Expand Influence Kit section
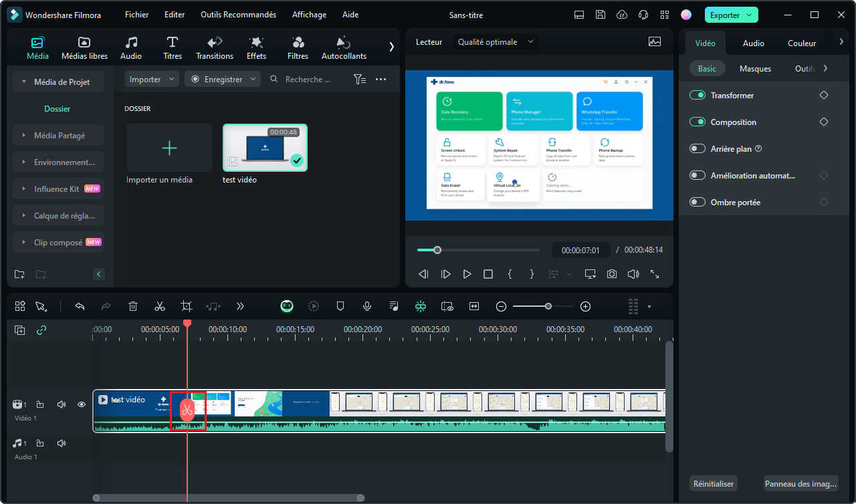856x504 pixels. pyautogui.click(x=58, y=188)
